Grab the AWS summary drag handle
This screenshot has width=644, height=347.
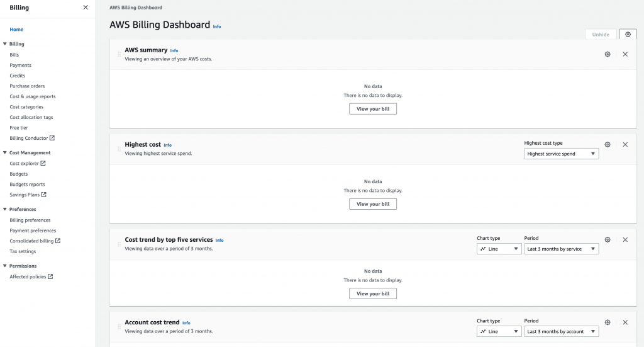click(119, 54)
